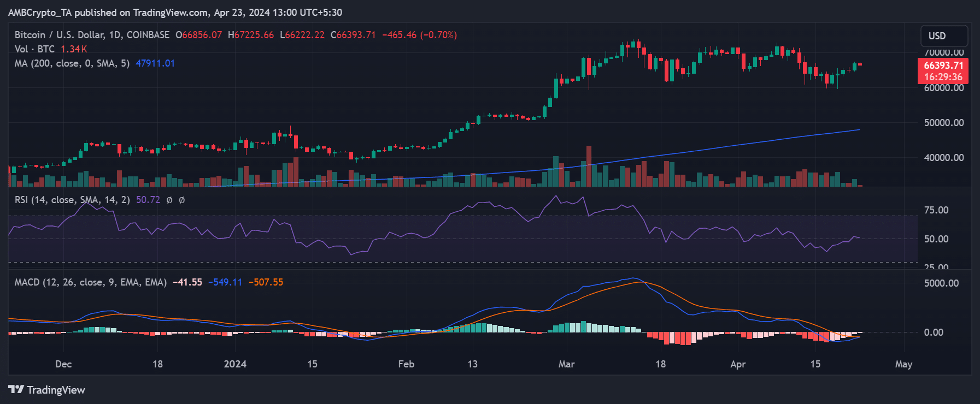Click the May label on time axis

[903, 364]
